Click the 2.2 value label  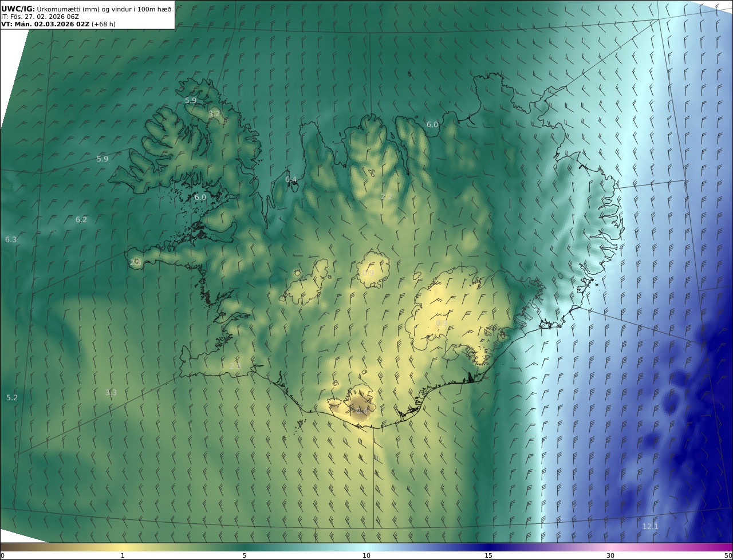click(387, 196)
